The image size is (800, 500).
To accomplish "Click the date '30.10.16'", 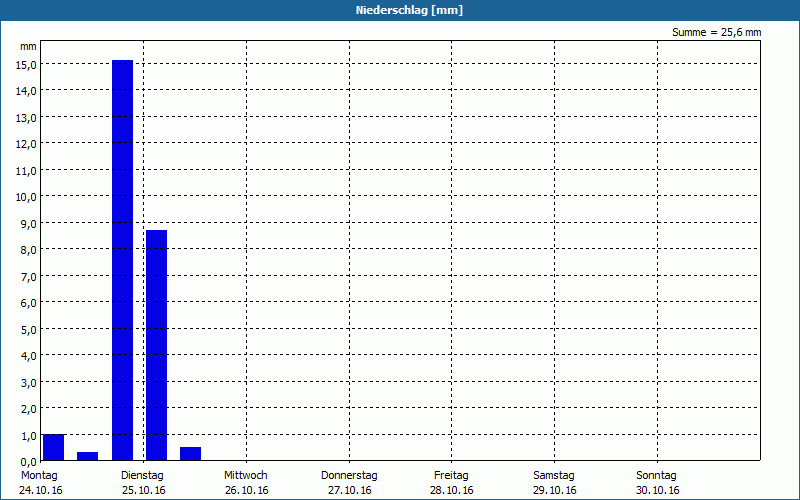I will 658,490.
